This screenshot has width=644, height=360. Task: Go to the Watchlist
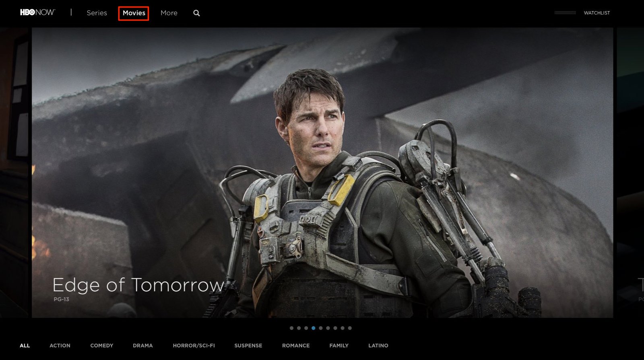[x=597, y=13]
